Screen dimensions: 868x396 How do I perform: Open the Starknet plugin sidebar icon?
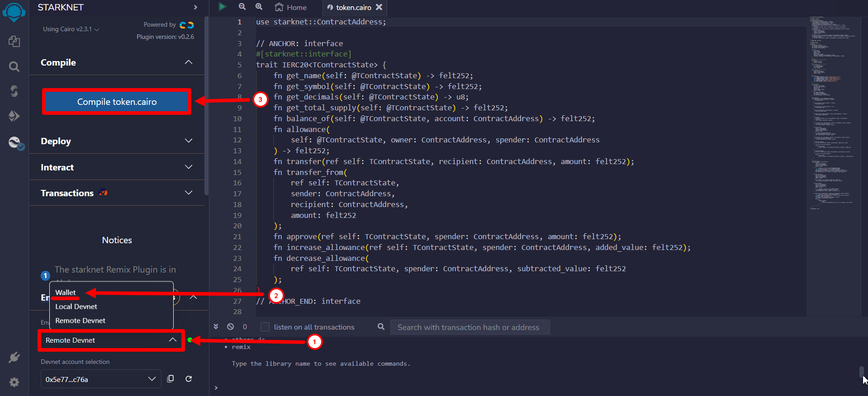pos(16,143)
